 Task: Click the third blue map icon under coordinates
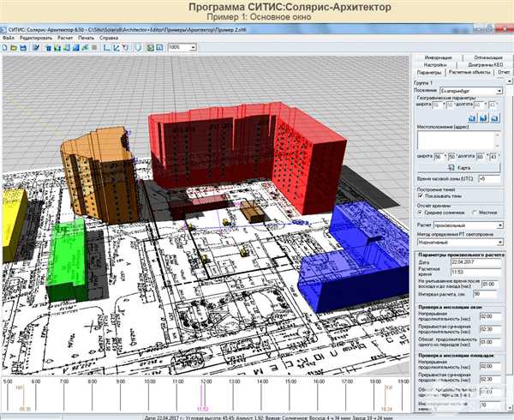pyautogui.click(x=495, y=117)
